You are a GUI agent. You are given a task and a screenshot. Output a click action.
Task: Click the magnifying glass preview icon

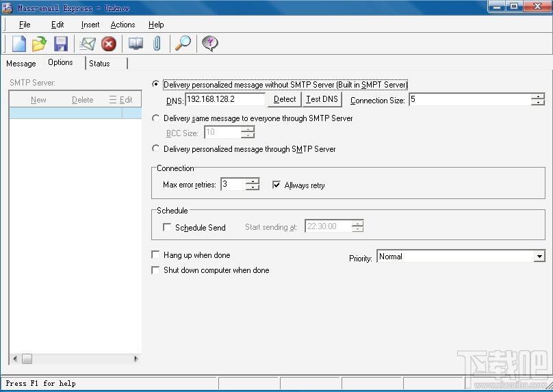(183, 44)
